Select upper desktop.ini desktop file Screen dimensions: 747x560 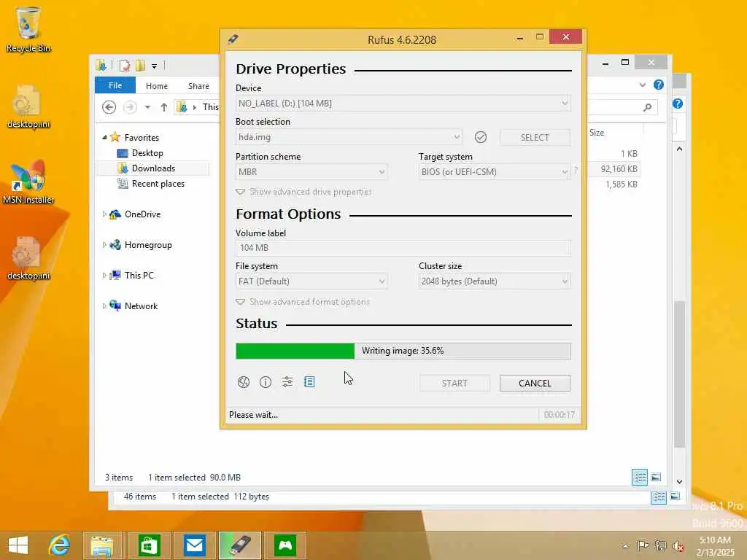(x=28, y=106)
